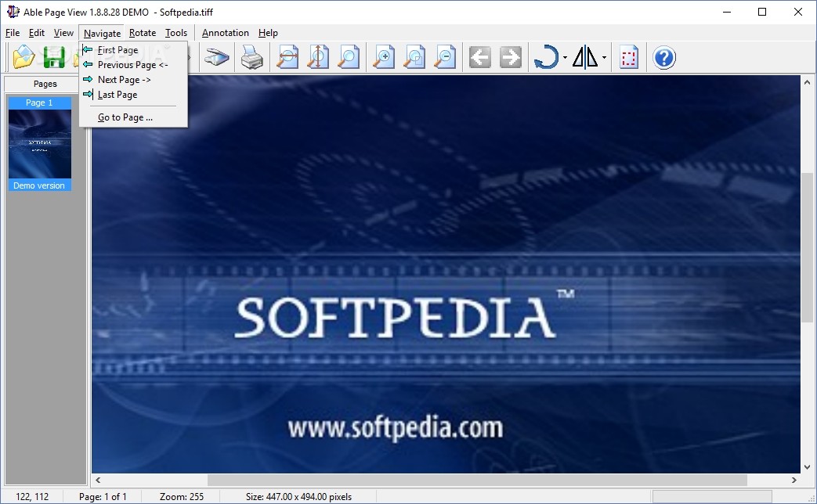This screenshot has height=504, width=817.
Task: Choose Previous Page <- menu entry
Action: 133,65
